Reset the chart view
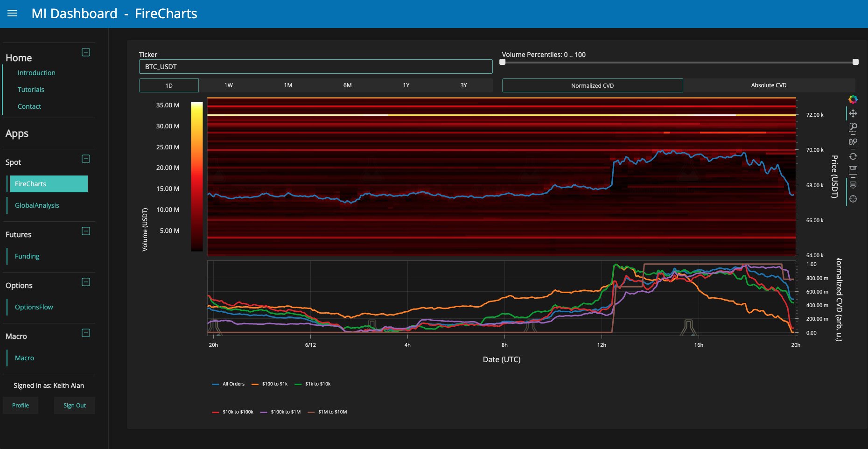This screenshot has height=449, width=868. tap(853, 156)
